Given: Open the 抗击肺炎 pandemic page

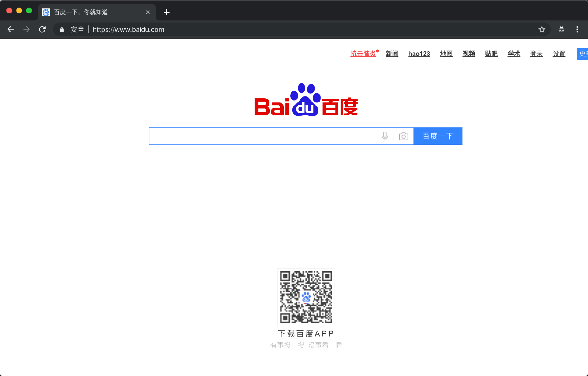Looking at the screenshot, I should pos(363,54).
